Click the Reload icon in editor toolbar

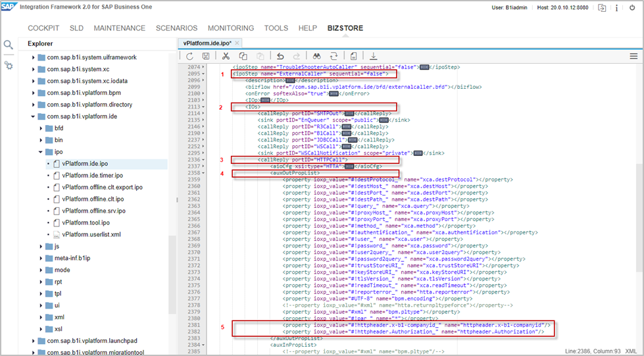[189, 57]
